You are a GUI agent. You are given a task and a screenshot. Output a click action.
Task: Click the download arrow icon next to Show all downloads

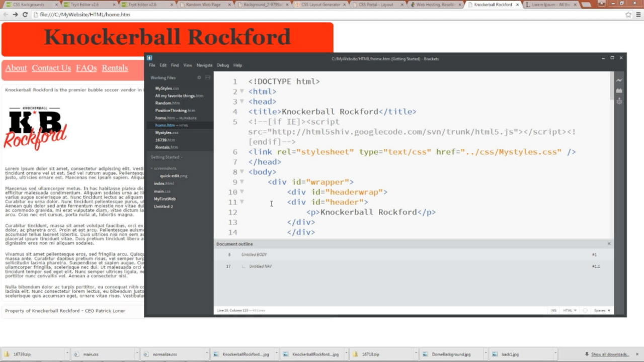click(587, 354)
